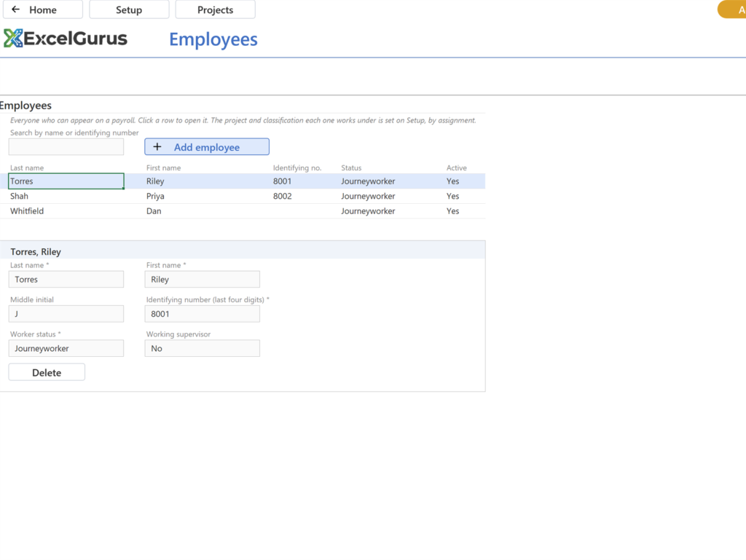Open the Setup tab
The image size is (746, 560).
(129, 9)
